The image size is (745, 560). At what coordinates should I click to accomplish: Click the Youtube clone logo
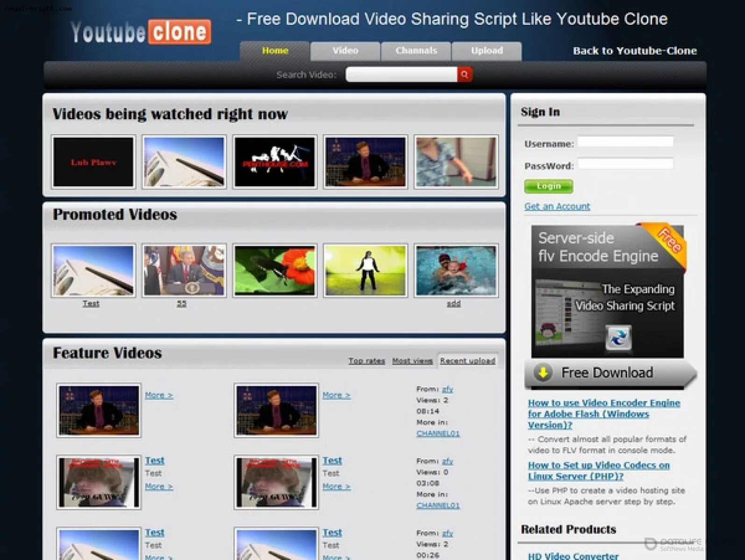tap(141, 32)
